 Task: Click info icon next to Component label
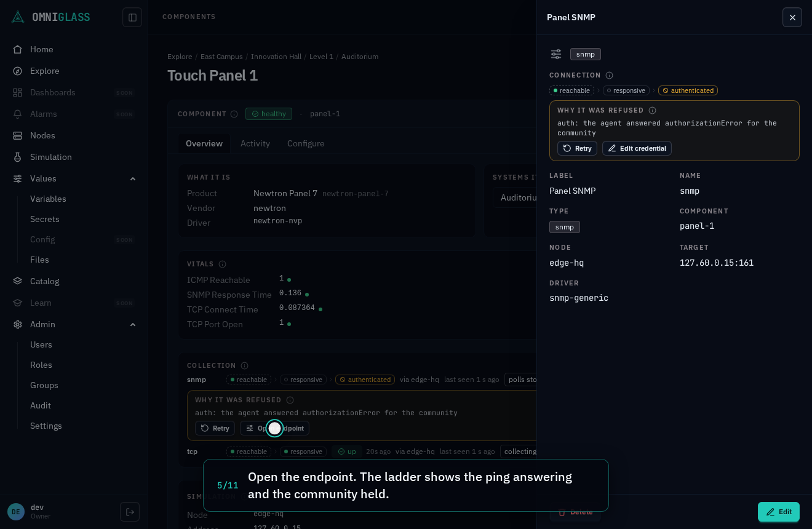(234, 114)
